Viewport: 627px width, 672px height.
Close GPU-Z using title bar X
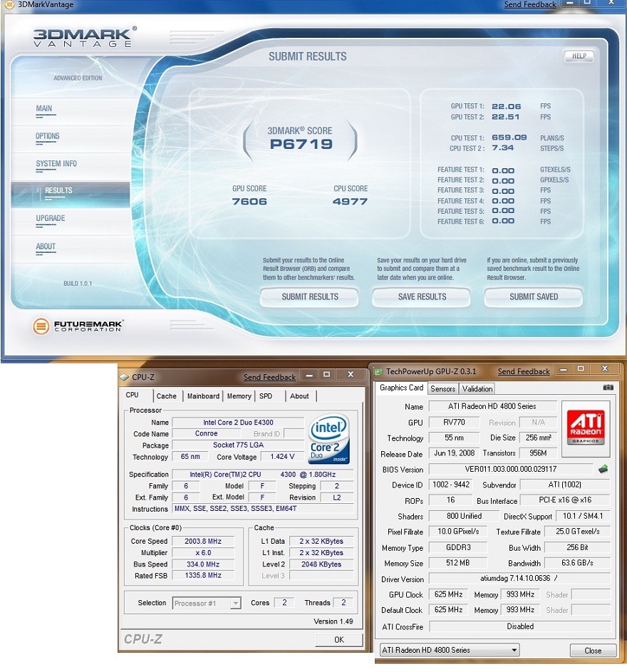(x=605, y=369)
